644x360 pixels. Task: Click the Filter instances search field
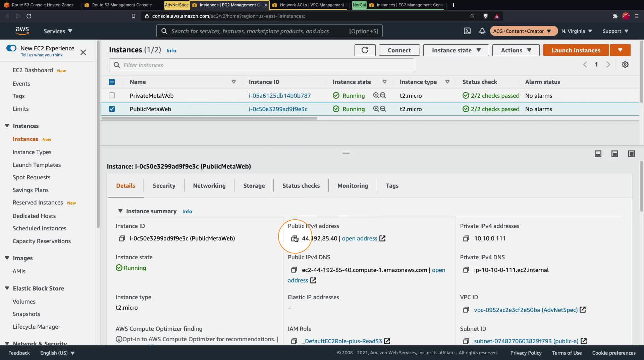click(261, 65)
